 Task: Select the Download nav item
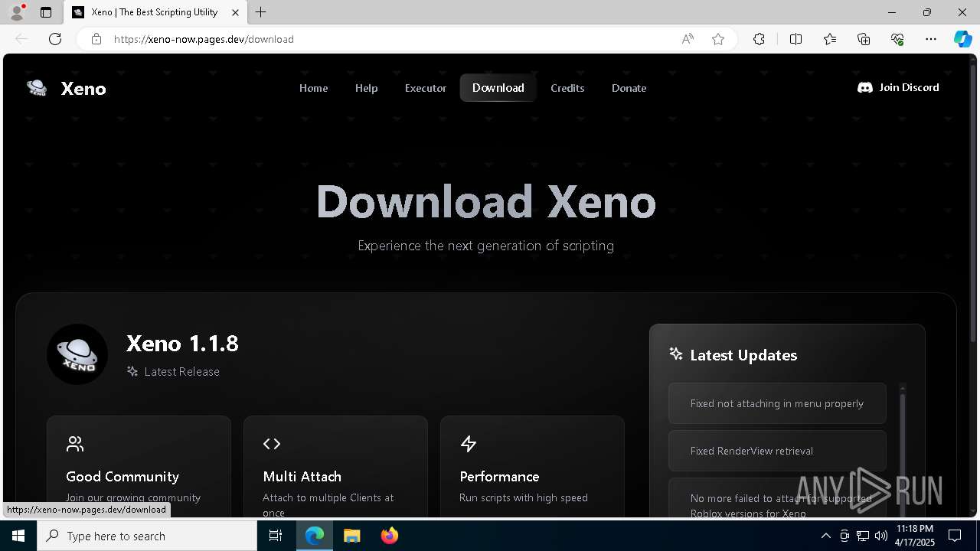click(498, 88)
